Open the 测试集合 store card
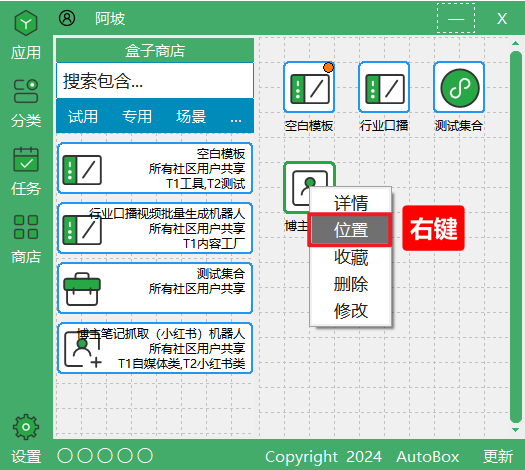525x470 pixels. click(x=155, y=288)
